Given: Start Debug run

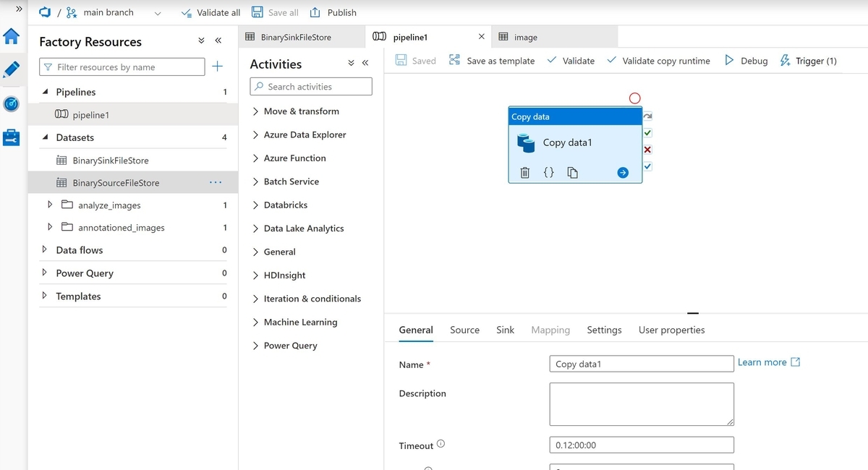Looking at the screenshot, I should (746, 61).
